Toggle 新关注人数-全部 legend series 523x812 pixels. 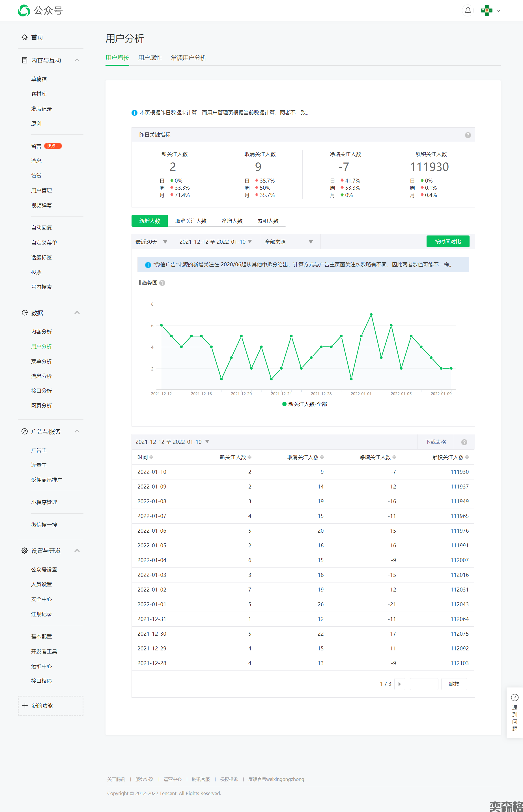(305, 404)
